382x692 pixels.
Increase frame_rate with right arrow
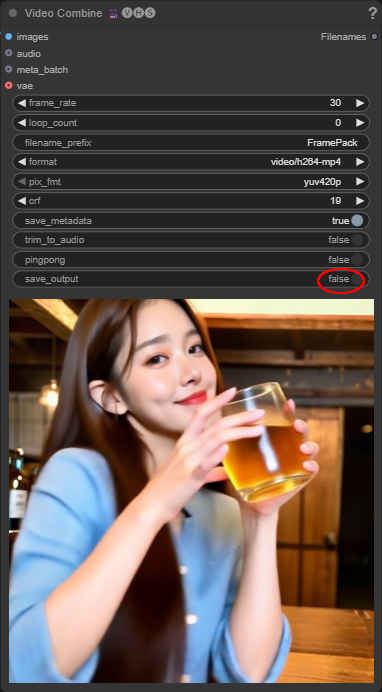(360, 103)
